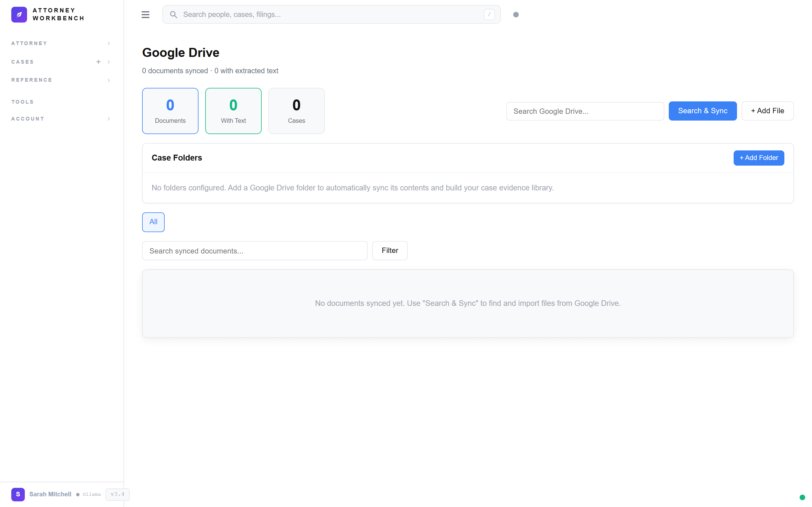Screen dimensions: 812x507
Task: Select the With Text stat card
Action: point(233,111)
